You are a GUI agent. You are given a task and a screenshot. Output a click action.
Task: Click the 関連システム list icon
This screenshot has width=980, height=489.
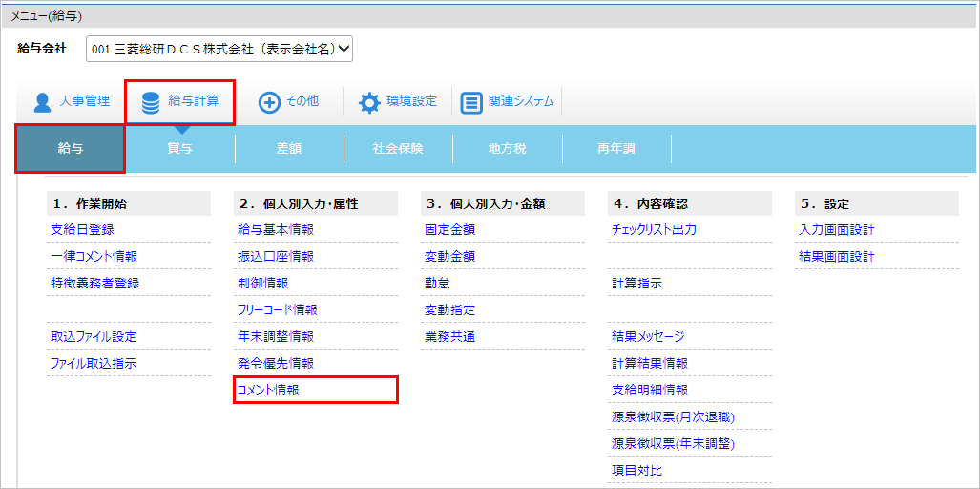pos(471,102)
